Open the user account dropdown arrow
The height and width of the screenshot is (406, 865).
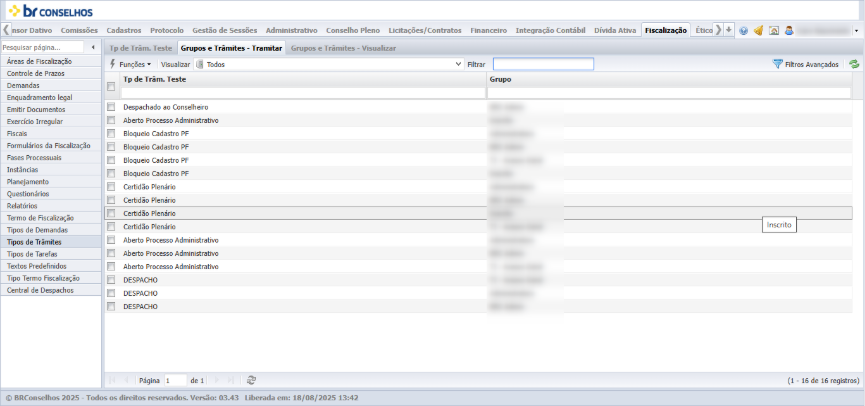[856, 31]
